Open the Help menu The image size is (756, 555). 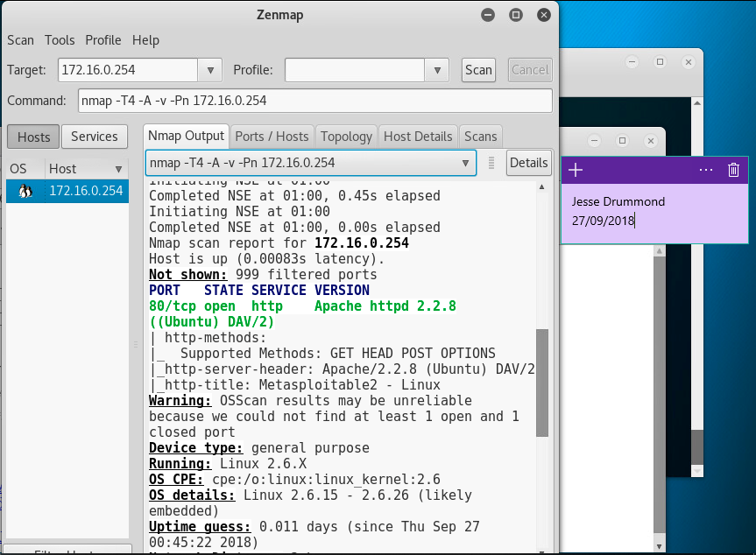[145, 40]
